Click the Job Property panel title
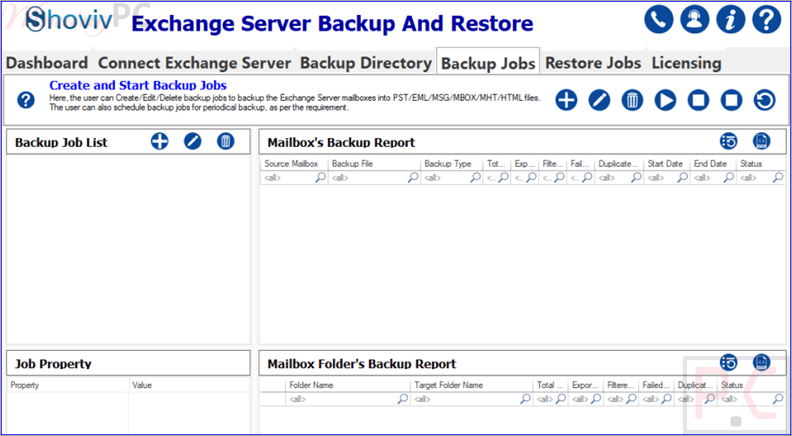792x436 pixels. click(x=53, y=363)
